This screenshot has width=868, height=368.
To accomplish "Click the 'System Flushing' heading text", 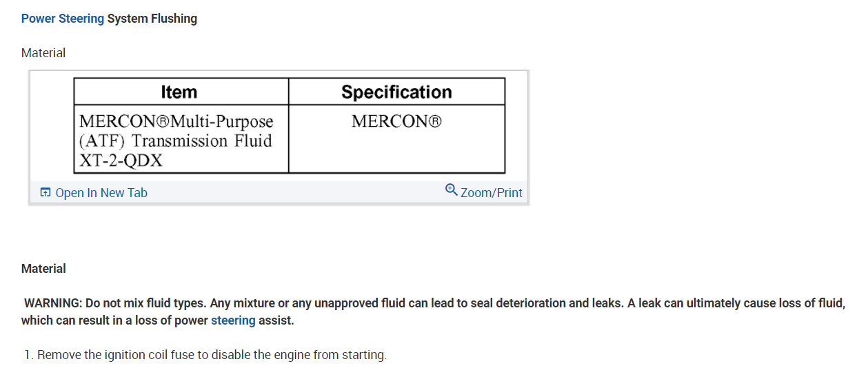I will point(152,19).
